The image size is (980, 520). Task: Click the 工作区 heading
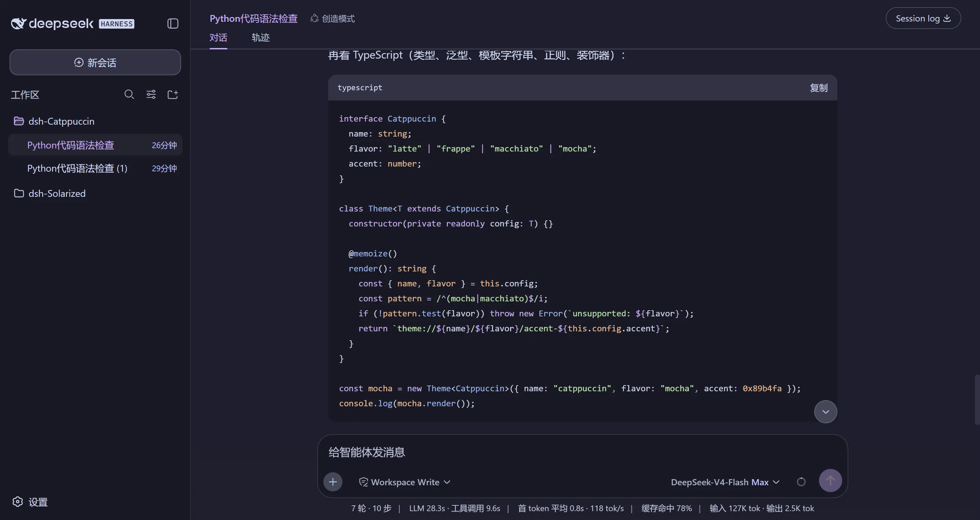point(25,94)
